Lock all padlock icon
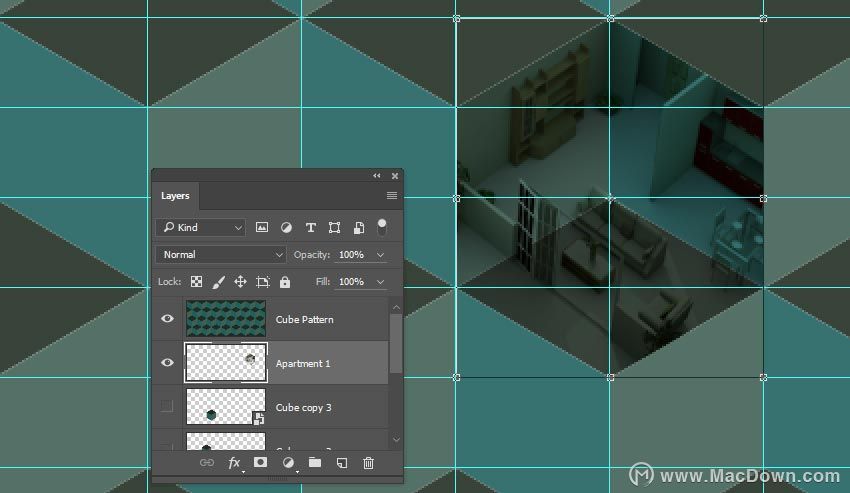 click(285, 282)
